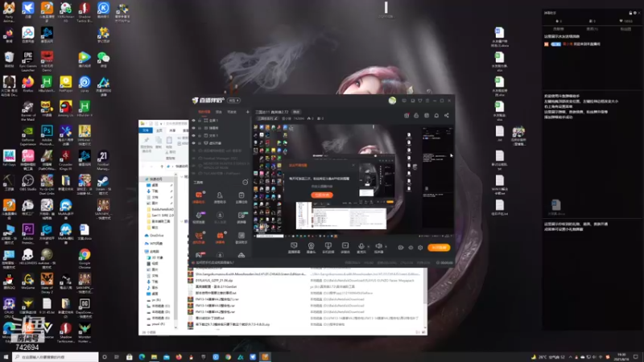Open 共享 tab in File Explorer ribbon
644x362 pixels.
(x=172, y=130)
